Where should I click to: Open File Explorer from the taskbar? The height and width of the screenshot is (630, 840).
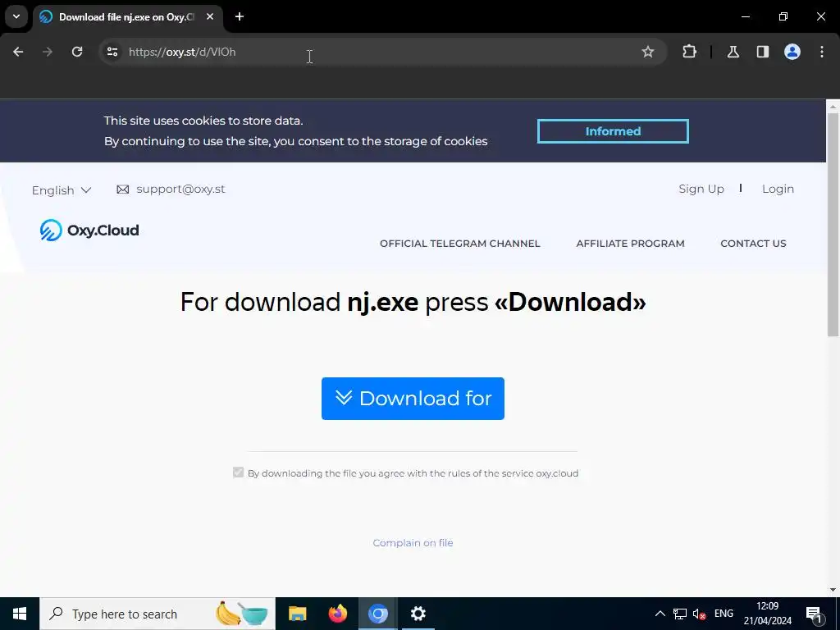coord(297,614)
